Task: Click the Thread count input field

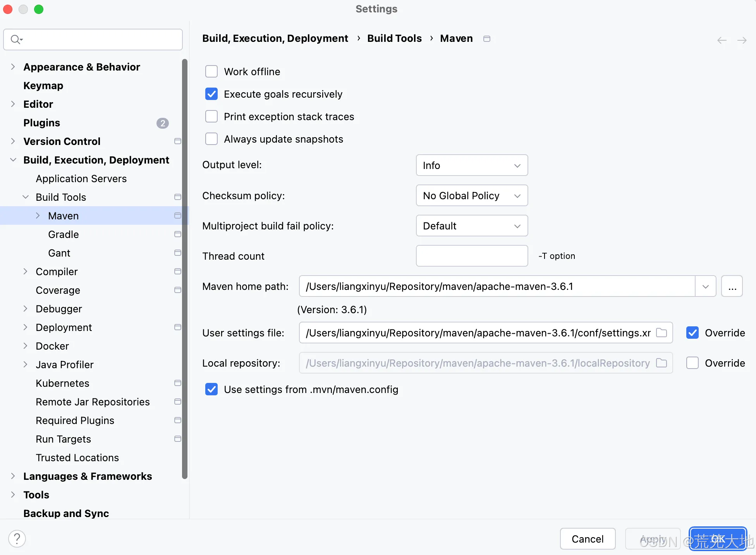Action: (x=472, y=256)
